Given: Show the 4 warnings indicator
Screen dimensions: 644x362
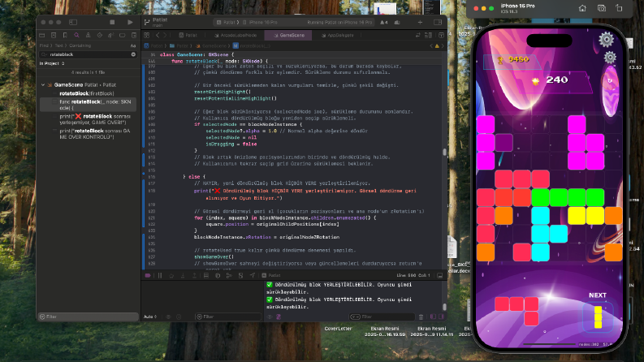Looking at the screenshot, I should 383,22.
